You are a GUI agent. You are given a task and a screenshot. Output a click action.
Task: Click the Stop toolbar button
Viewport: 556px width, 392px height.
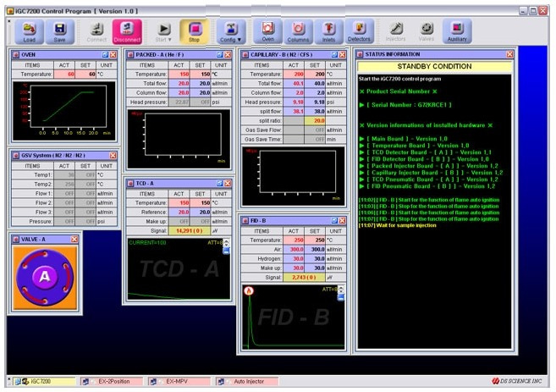(194, 31)
